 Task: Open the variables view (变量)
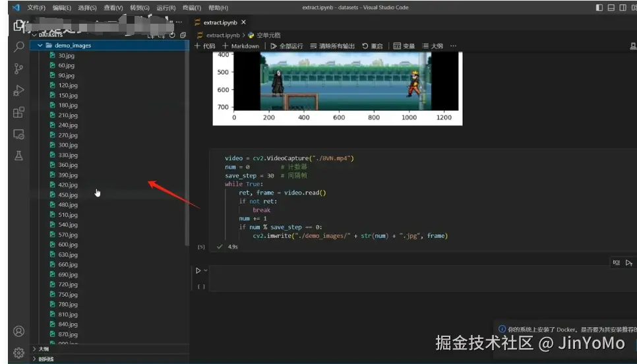[x=404, y=46]
